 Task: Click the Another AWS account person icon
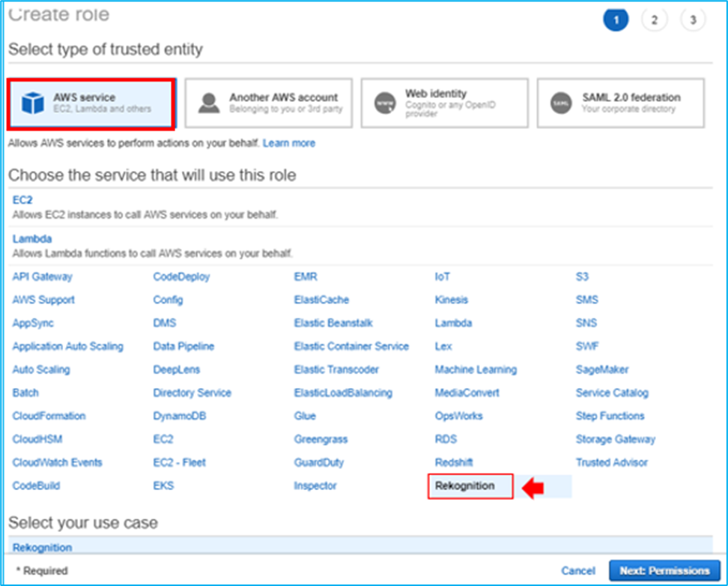pos(209,103)
